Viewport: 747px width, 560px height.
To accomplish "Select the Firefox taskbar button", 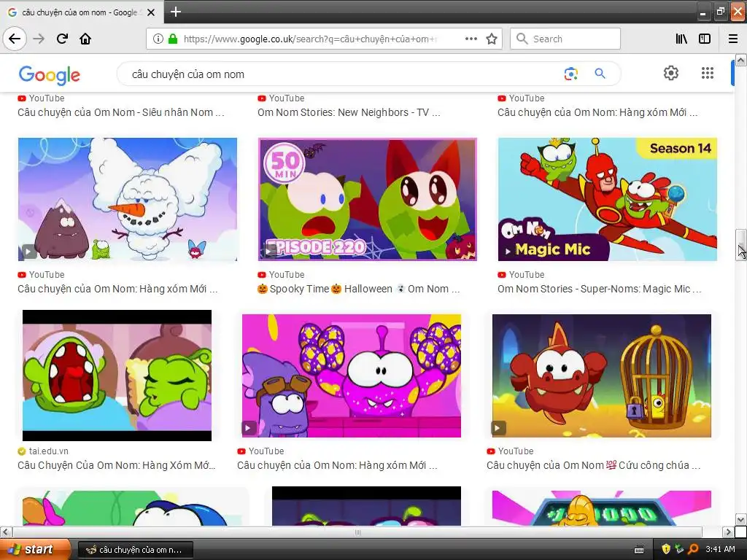I will pos(135,550).
